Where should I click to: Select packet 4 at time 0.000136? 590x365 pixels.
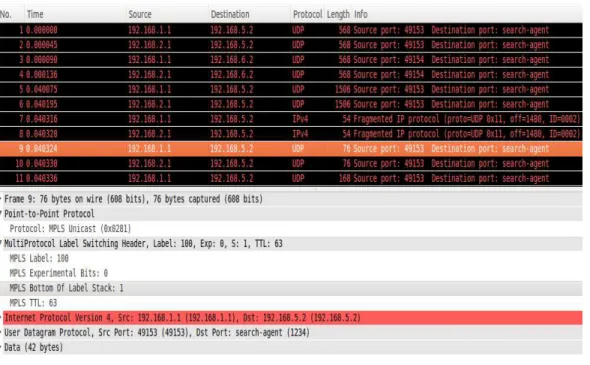point(291,75)
